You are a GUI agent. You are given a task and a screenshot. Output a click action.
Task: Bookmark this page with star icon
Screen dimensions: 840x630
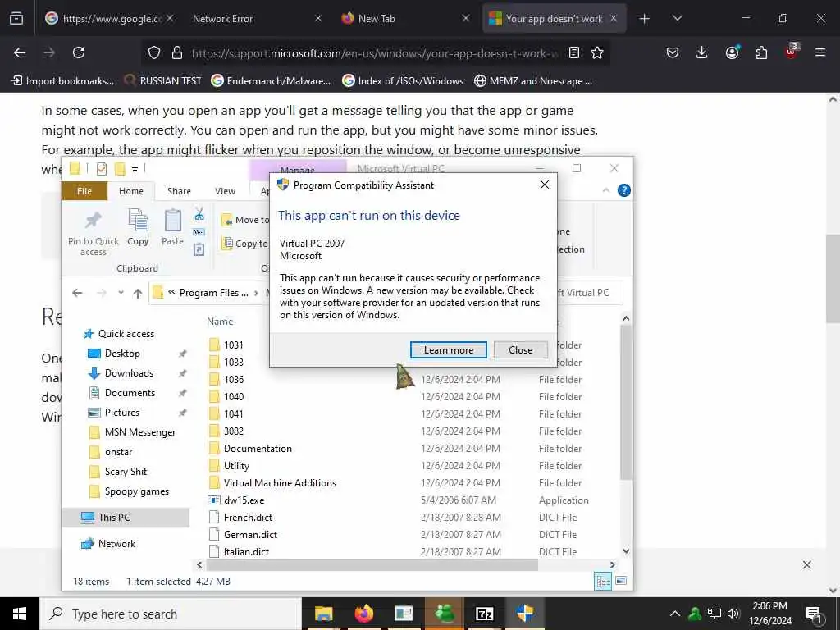point(597,52)
